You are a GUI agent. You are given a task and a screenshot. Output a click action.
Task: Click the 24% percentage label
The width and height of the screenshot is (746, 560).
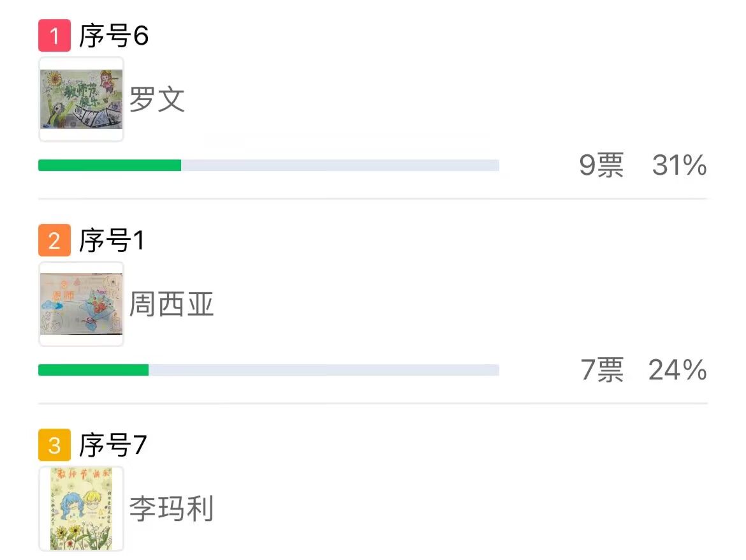click(677, 371)
